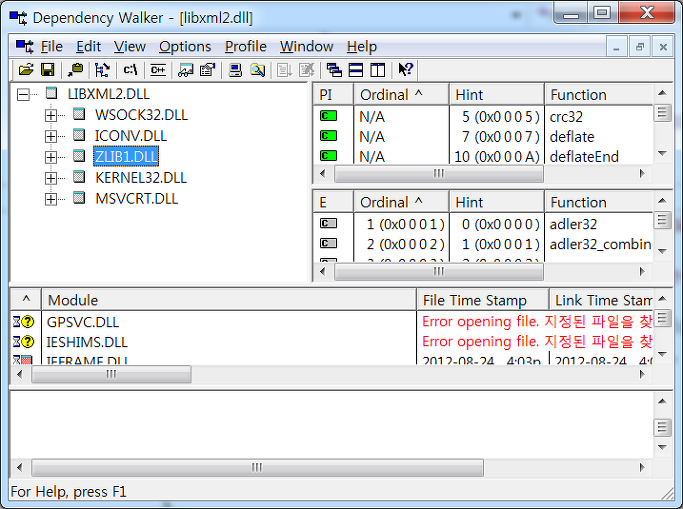The image size is (683, 509).
Task: Click the module list horizontal scrollbar thumb
Action: pyautogui.click(x=111, y=374)
